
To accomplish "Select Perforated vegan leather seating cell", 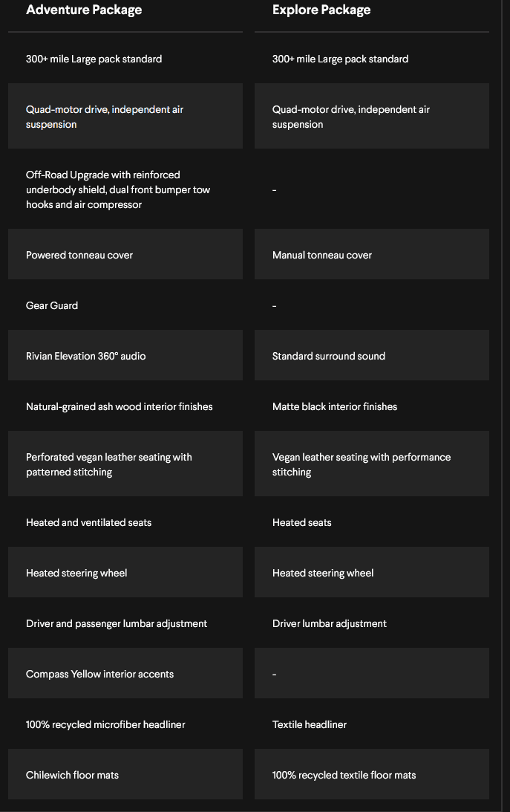I will (x=125, y=464).
